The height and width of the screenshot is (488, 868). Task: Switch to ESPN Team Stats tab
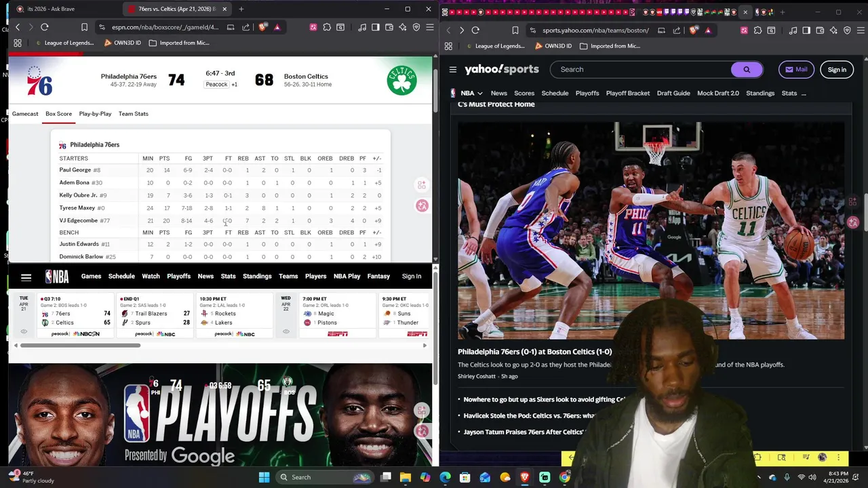pos(134,114)
